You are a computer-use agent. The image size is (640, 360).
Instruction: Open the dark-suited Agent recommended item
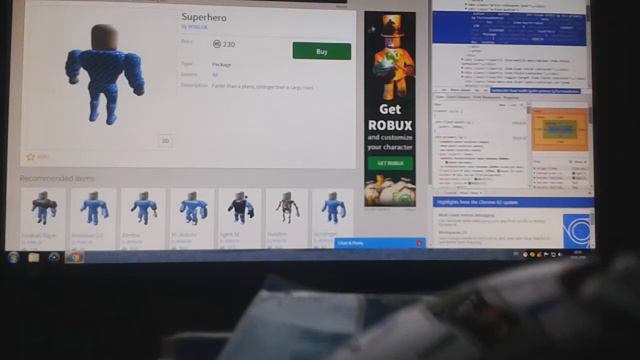(x=240, y=218)
